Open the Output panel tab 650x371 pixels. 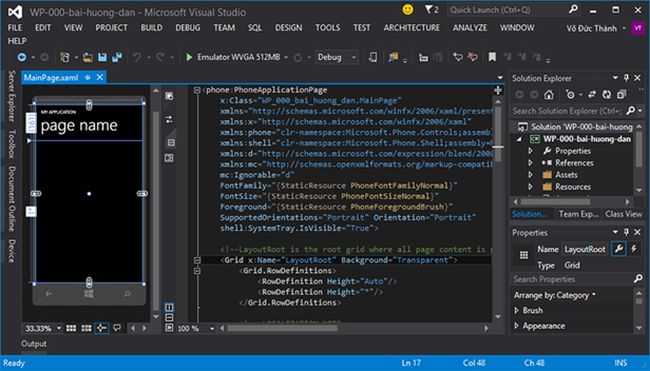[34, 344]
